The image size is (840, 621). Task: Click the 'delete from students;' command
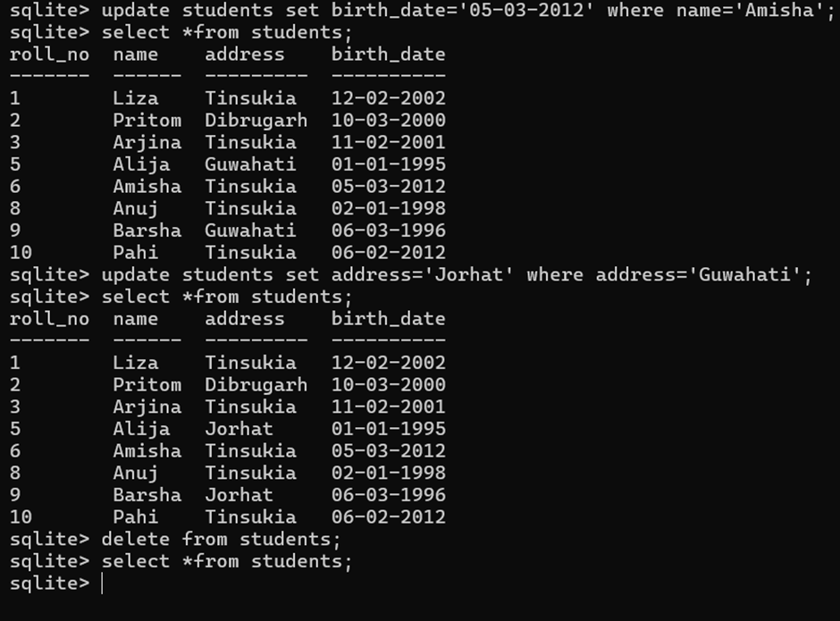[x=222, y=539]
